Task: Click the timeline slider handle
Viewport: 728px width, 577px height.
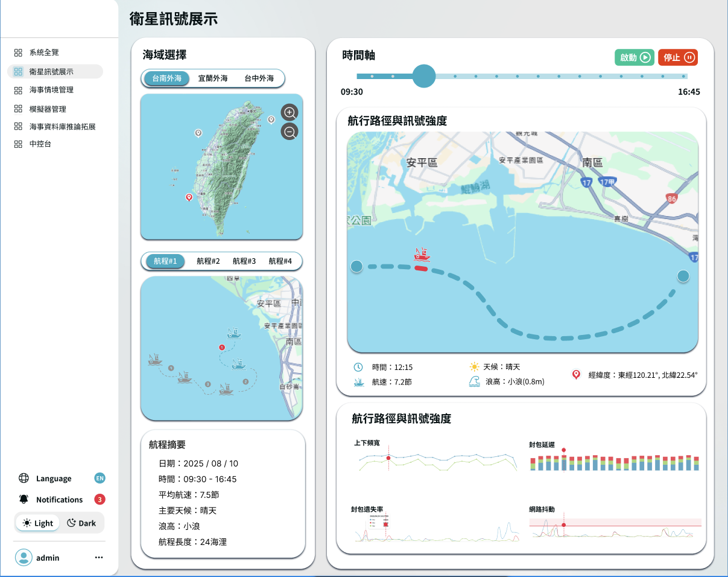Action: [x=424, y=76]
